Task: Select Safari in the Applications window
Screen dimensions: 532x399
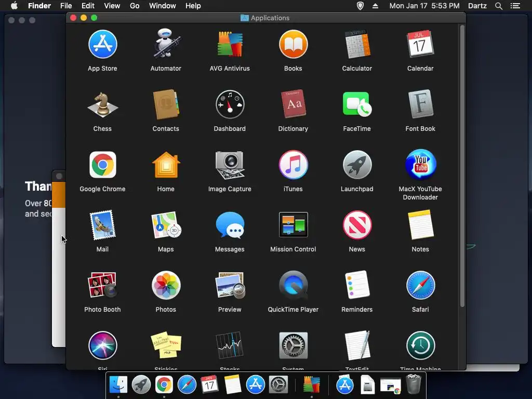Action: pos(420,285)
